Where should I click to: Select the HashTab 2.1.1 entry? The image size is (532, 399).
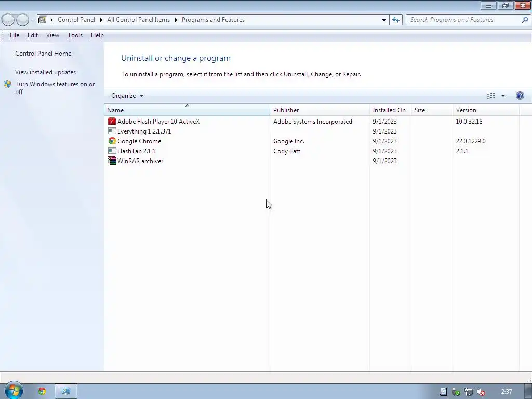(x=313, y=151)
